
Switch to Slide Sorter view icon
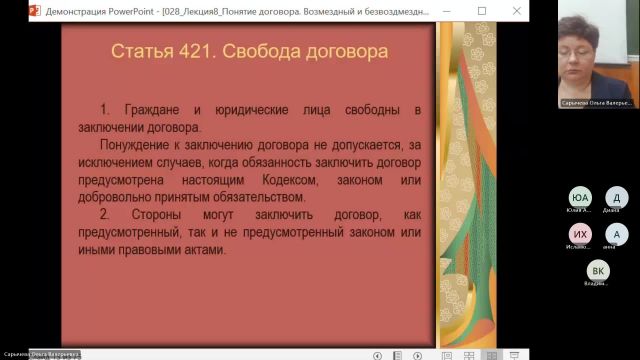(x=469, y=356)
